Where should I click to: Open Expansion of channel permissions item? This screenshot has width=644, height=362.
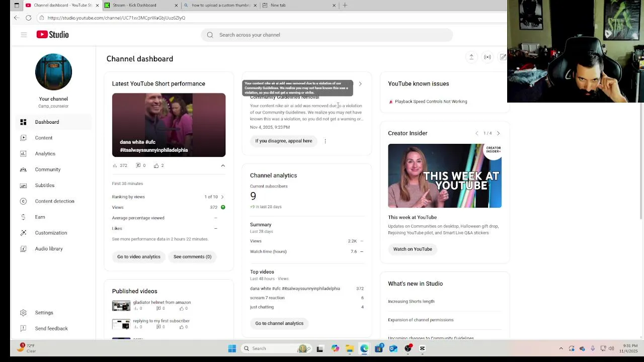(421, 320)
